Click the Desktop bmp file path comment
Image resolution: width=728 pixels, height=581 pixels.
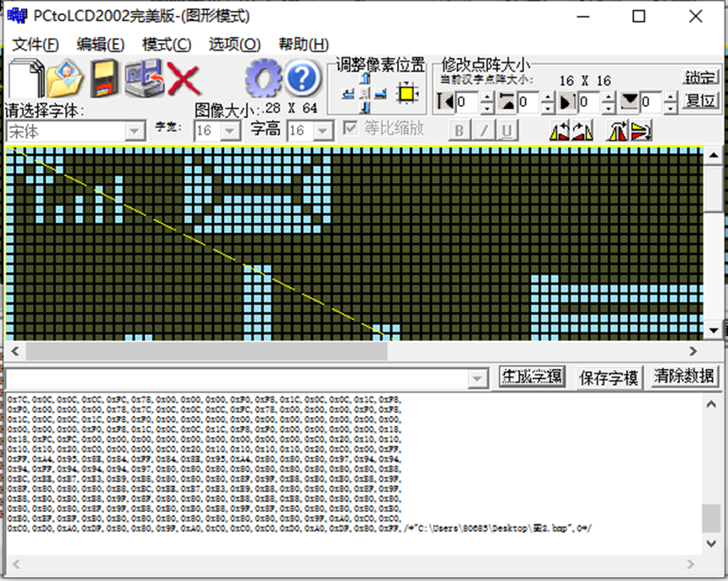(x=497, y=529)
